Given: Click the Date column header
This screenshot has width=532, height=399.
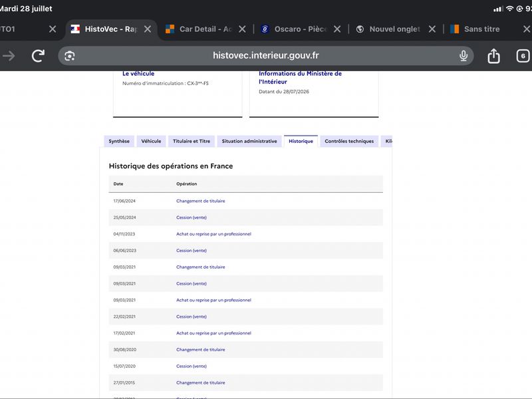Looking at the screenshot, I should 118,184.
